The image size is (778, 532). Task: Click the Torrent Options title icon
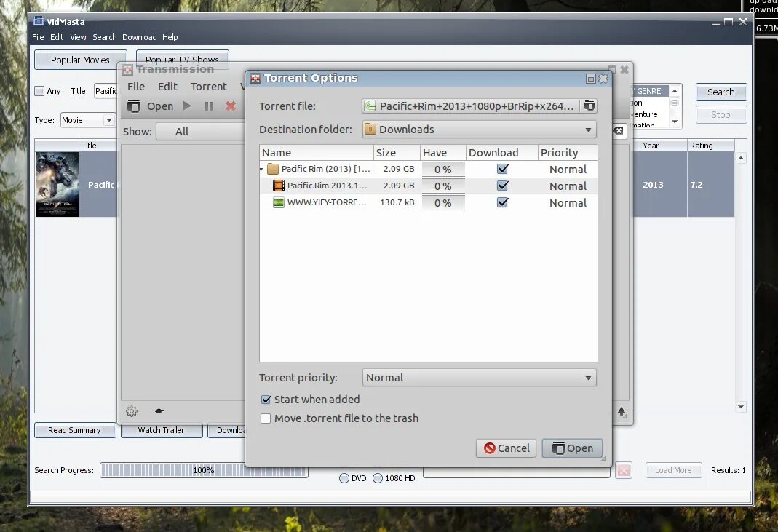point(255,79)
